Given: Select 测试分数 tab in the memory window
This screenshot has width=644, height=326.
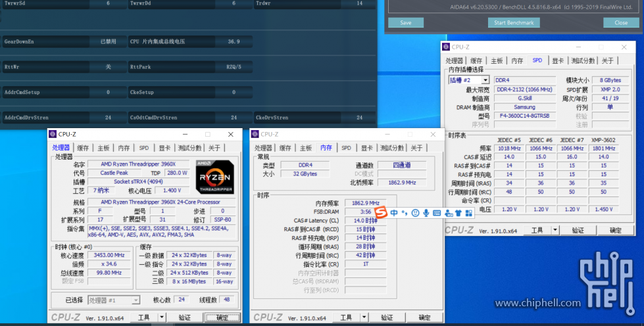Looking at the screenshot, I should coord(392,148).
